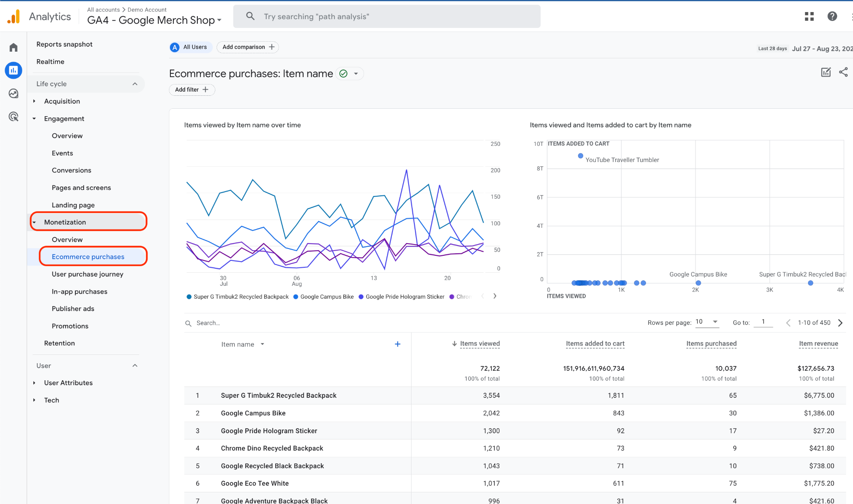Sort by Items added to cart column
This screenshot has width=853, height=504.
595,344
